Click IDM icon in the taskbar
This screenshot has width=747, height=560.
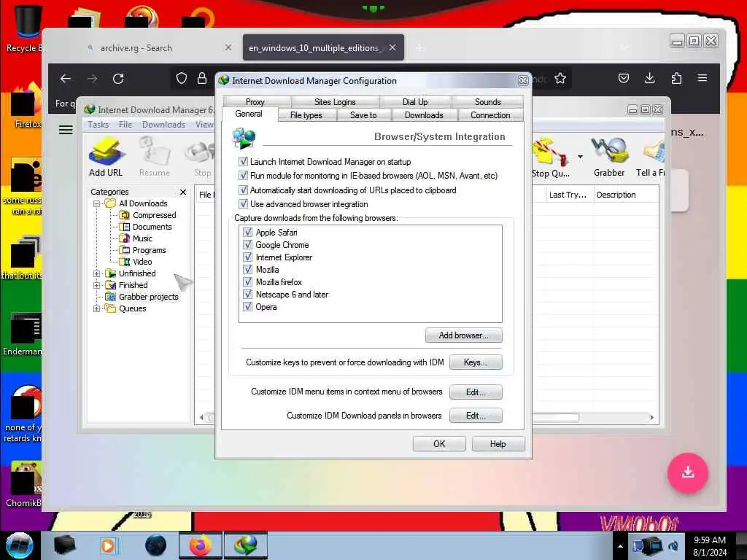click(x=245, y=545)
